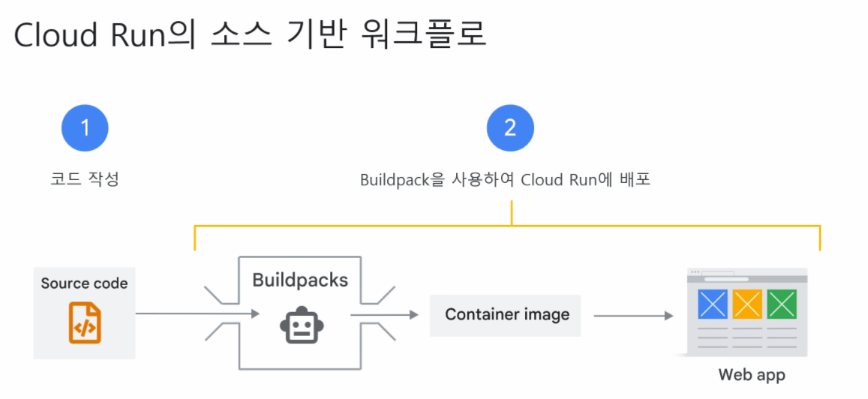Click the arrow from Container image to Web app
The image size is (868, 399).
(633, 316)
